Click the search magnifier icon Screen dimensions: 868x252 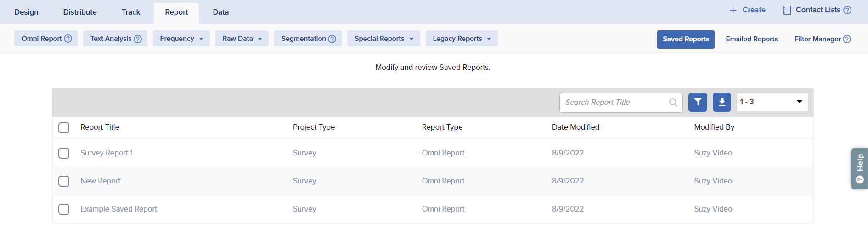(673, 103)
